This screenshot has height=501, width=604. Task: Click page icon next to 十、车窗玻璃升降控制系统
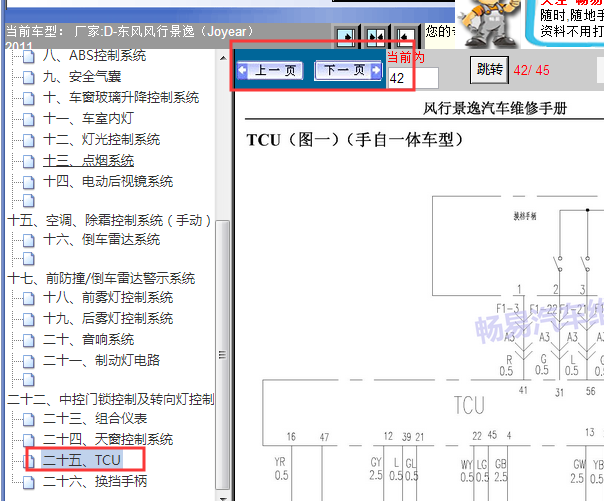tap(28, 98)
